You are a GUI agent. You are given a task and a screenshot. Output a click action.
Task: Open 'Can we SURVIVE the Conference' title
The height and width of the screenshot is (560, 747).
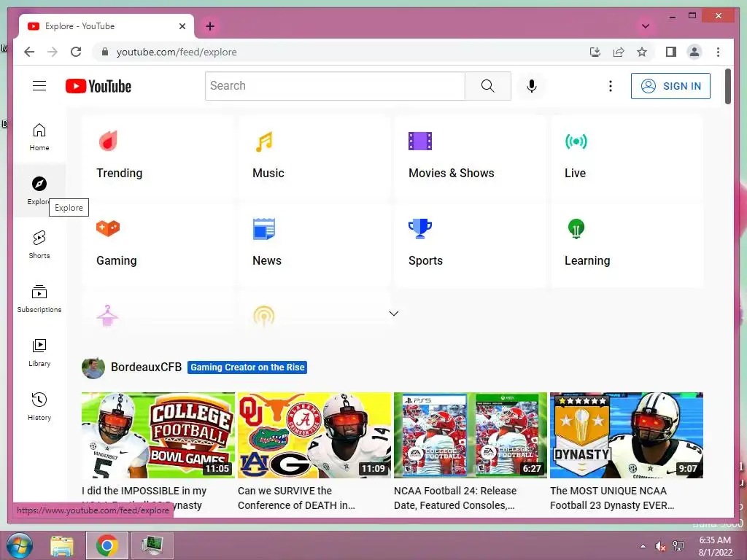[x=296, y=498]
